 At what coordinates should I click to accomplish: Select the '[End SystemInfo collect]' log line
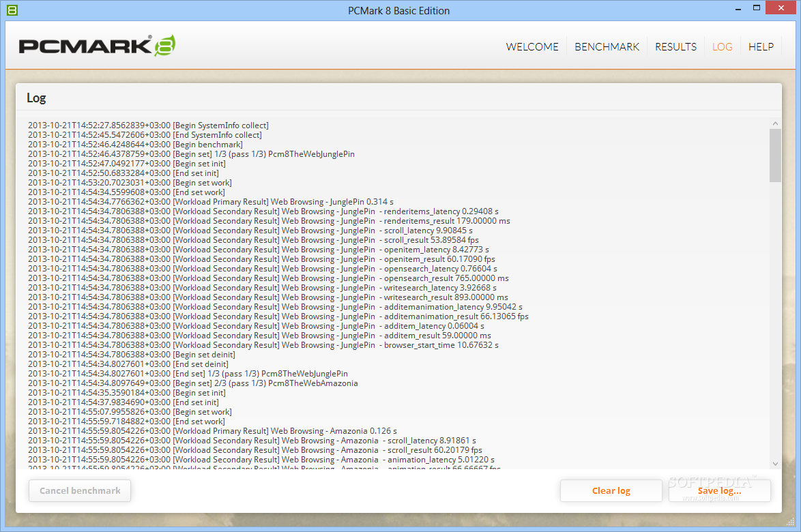145,135
